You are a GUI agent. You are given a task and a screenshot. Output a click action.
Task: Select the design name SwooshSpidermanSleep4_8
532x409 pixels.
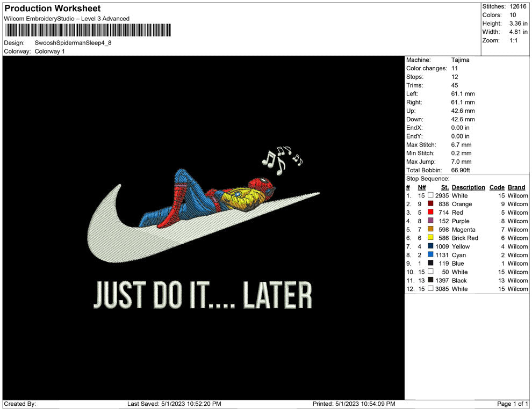click(73, 43)
